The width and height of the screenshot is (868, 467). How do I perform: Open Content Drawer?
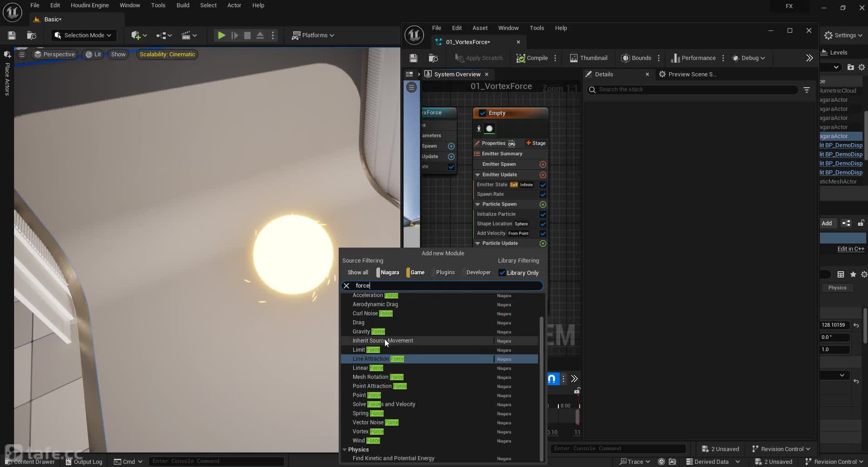coord(30,462)
